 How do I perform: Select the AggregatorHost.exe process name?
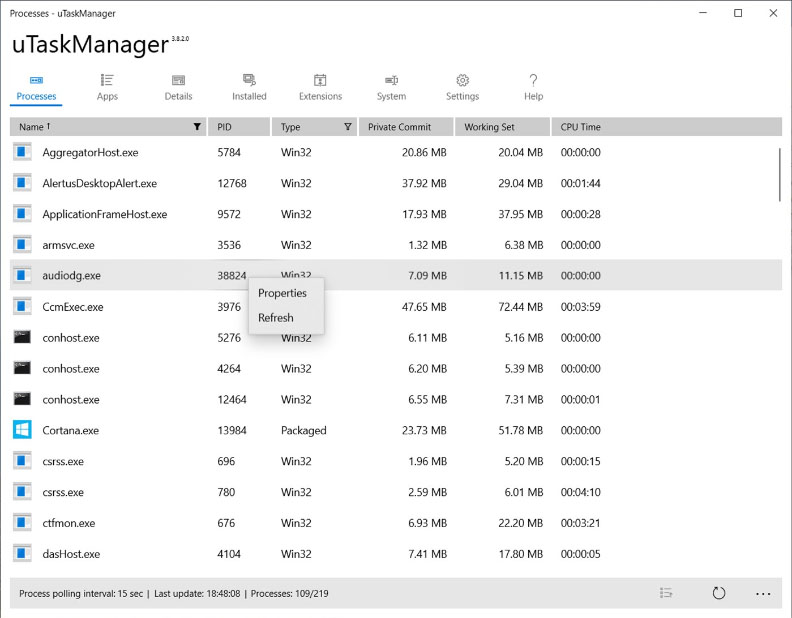[x=90, y=152]
